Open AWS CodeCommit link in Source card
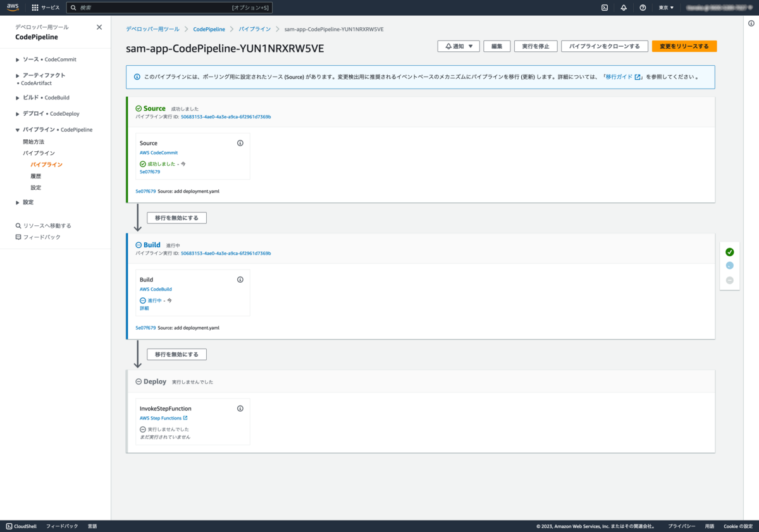Viewport: 759px width, 532px height. [x=159, y=152]
